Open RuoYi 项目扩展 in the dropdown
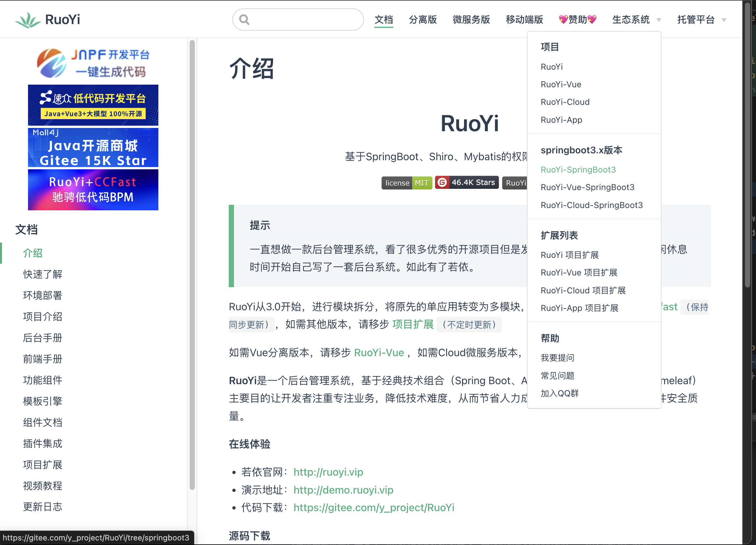Viewport: 756px width, 545px height. pyautogui.click(x=570, y=255)
